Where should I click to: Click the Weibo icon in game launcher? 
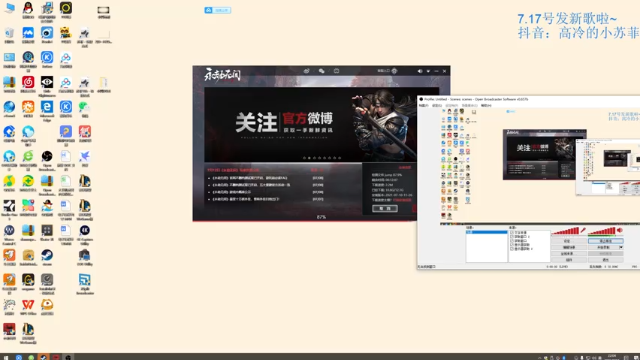[x=307, y=71]
